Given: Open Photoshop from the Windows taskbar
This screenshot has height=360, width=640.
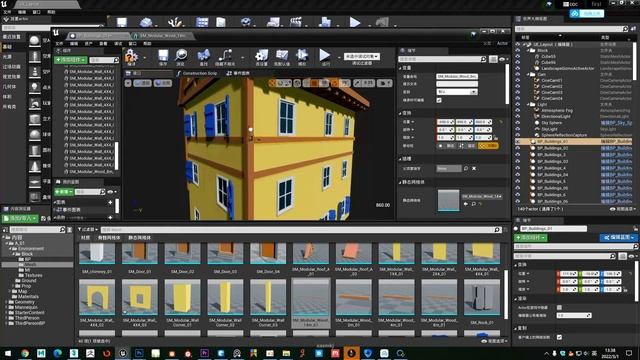Looking at the screenshot, I should [x=139, y=353].
